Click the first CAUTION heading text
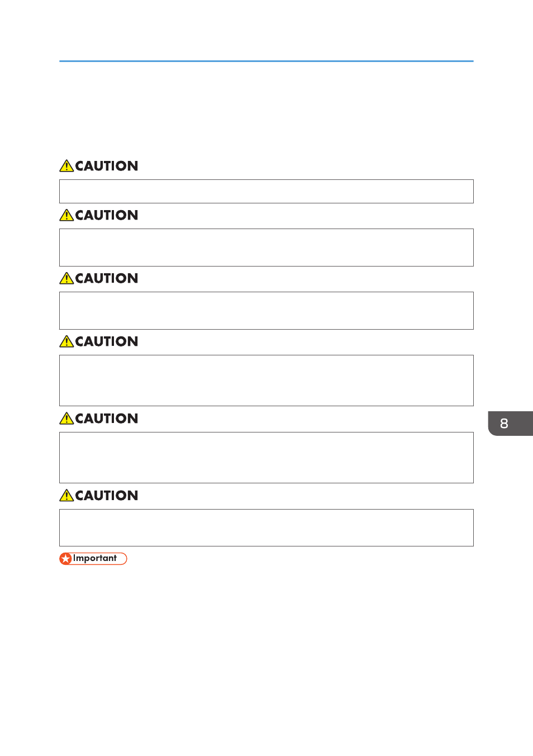 pyautogui.click(x=107, y=166)
